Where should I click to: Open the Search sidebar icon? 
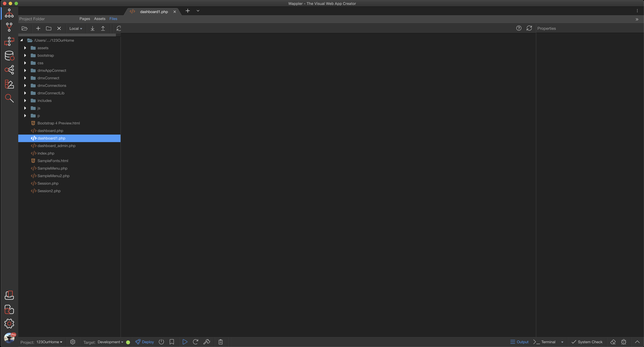[9, 98]
